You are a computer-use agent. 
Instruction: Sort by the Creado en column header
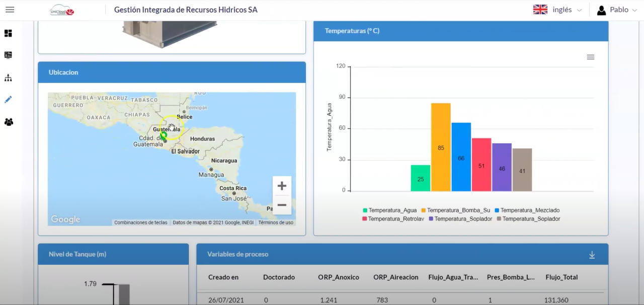pyautogui.click(x=223, y=277)
